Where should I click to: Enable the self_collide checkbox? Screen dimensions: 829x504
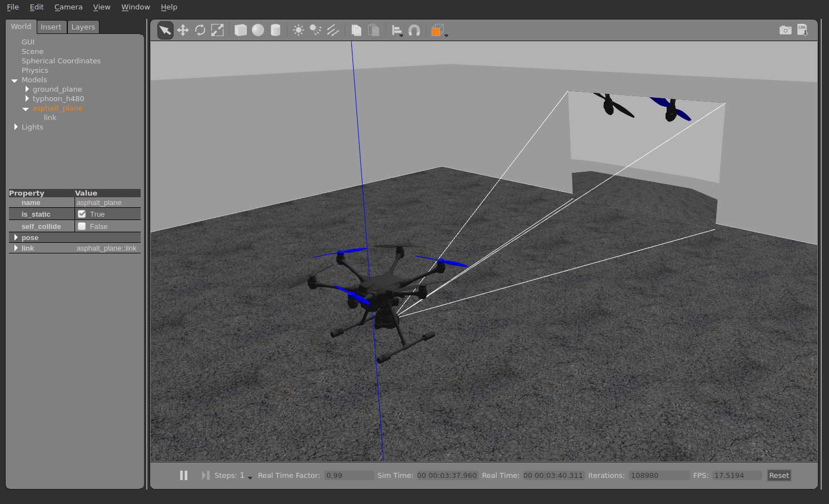point(82,226)
